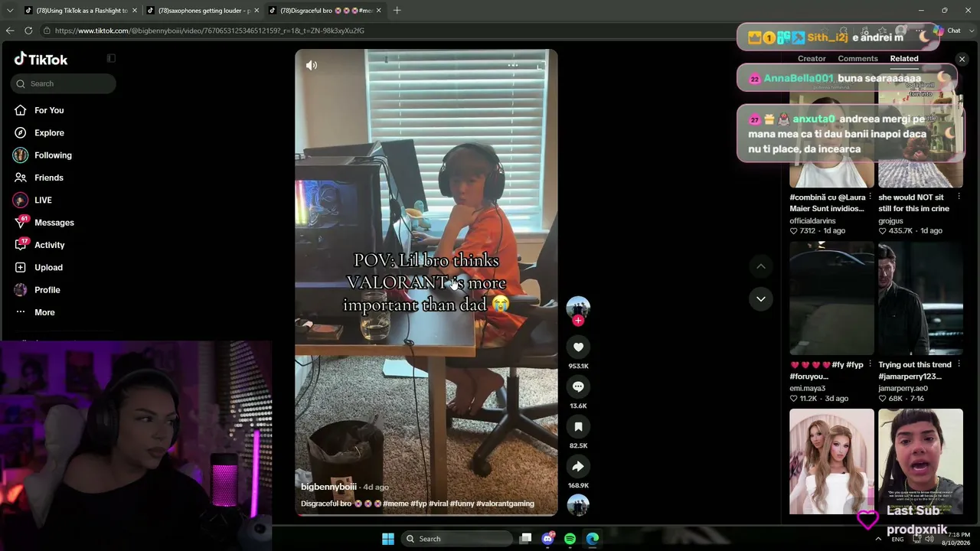Screen dimensions: 980x551
Task: Open comments via the speech bubble icon
Action: click(x=578, y=387)
